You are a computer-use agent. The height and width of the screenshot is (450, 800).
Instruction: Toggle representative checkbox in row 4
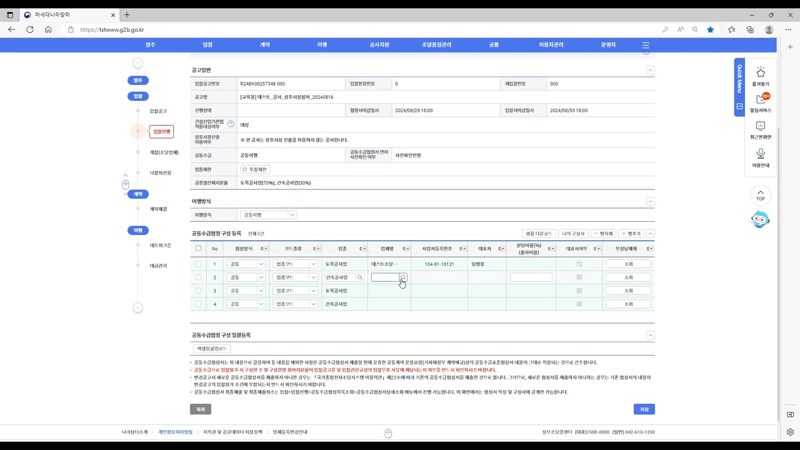579,304
